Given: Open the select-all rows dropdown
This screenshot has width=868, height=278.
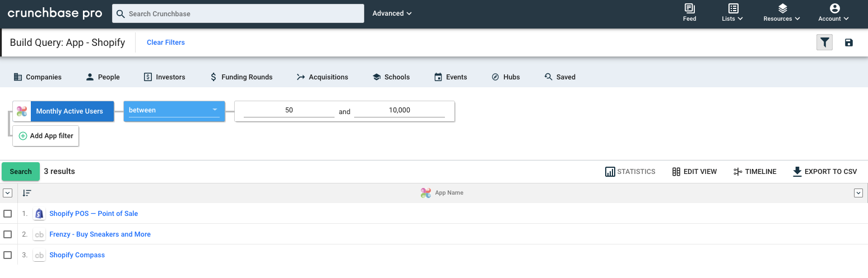Looking at the screenshot, I should point(7,193).
